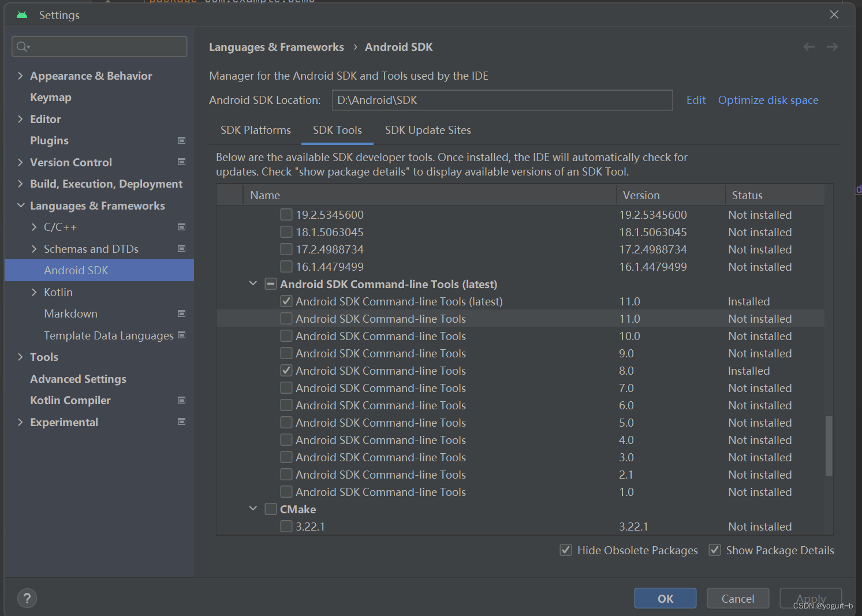This screenshot has height=616, width=862.
Task: Check the CMake 3.22.1 checkbox
Action: pos(286,527)
